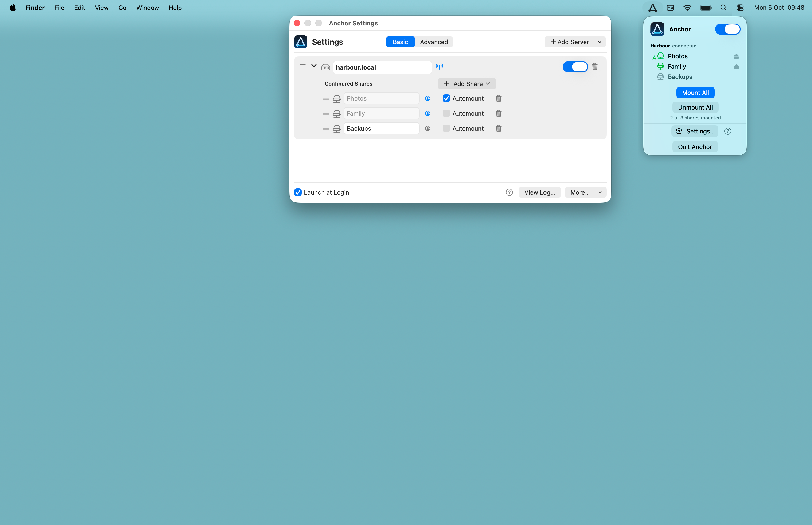812x525 pixels.
Task: Delete the Backups share with trash icon
Action: 499,129
